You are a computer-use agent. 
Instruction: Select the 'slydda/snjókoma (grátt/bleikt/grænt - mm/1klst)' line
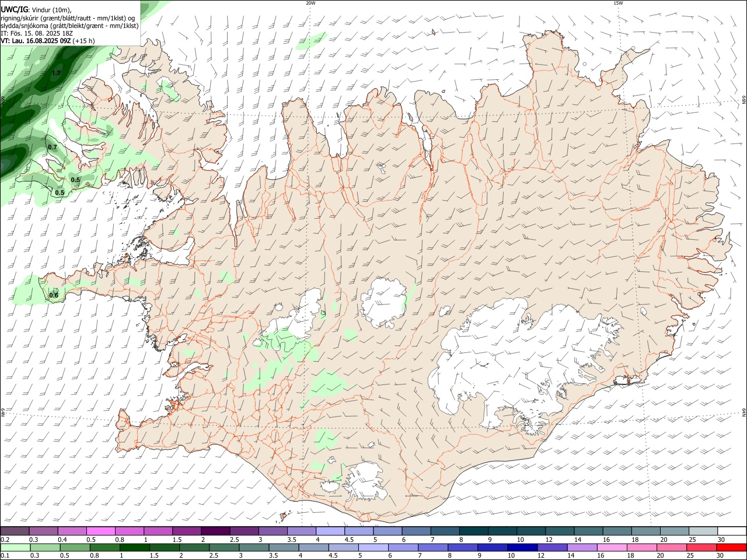pyautogui.click(x=69, y=26)
